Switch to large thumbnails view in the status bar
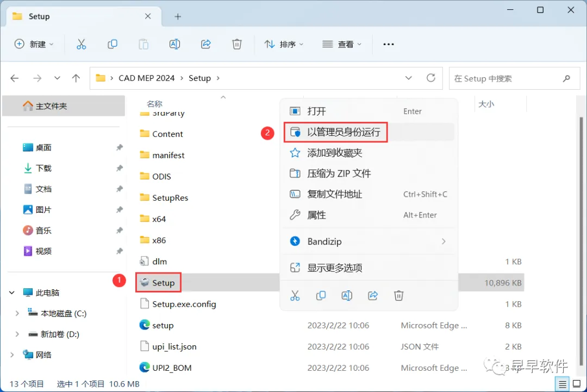The height and width of the screenshot is (392, 587). click(577, 384)
